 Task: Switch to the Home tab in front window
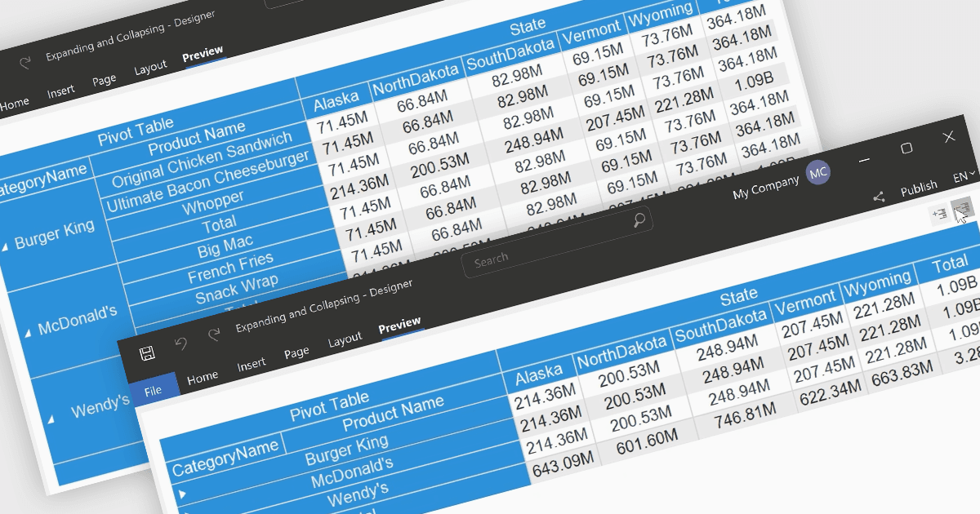[203, 377]
